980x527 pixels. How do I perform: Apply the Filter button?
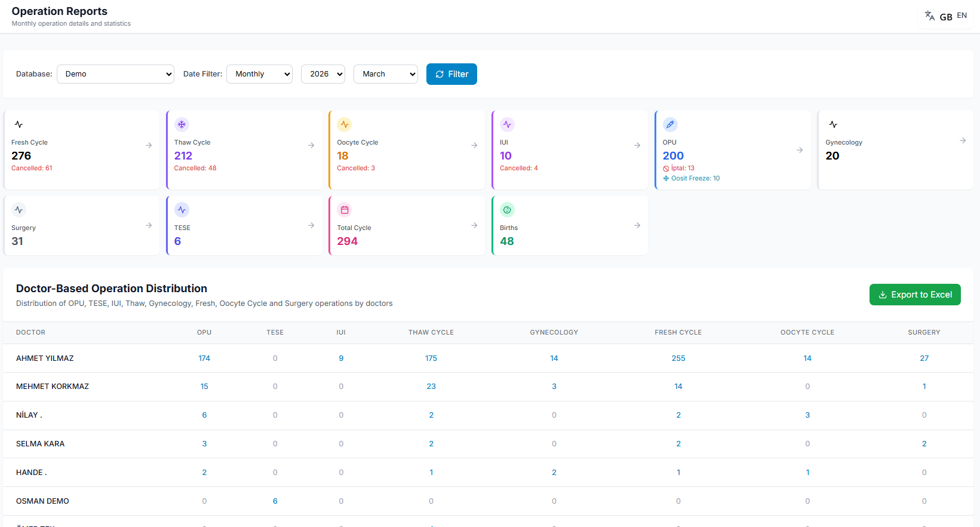point(451,74)
